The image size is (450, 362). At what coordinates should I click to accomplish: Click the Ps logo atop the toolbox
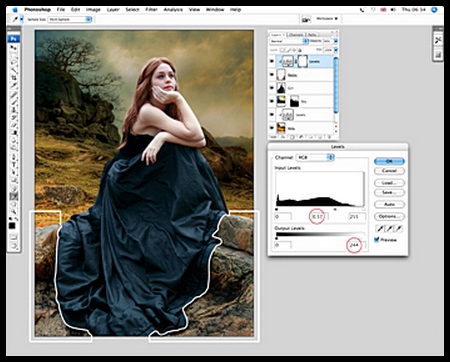click(14, 39)
